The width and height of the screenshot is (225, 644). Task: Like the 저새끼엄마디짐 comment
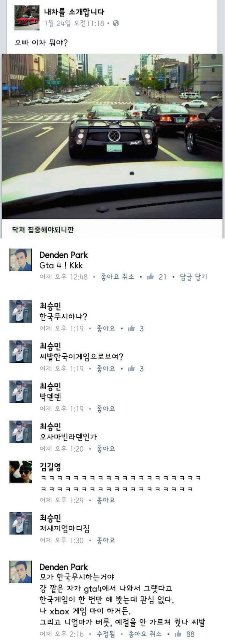tap(106, 540)
